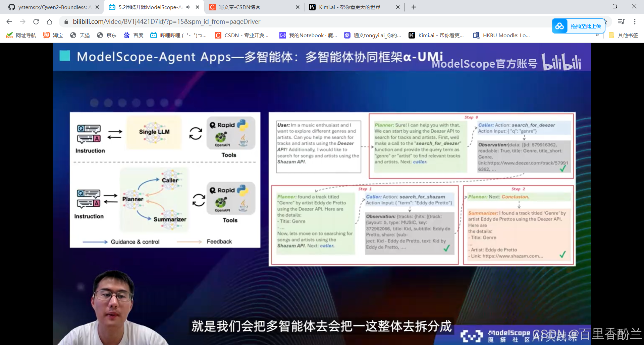Open the 我的Notebook bookmark
This screenshot has width=644, height=345.
pyautogui.click(x=309, y=35)
